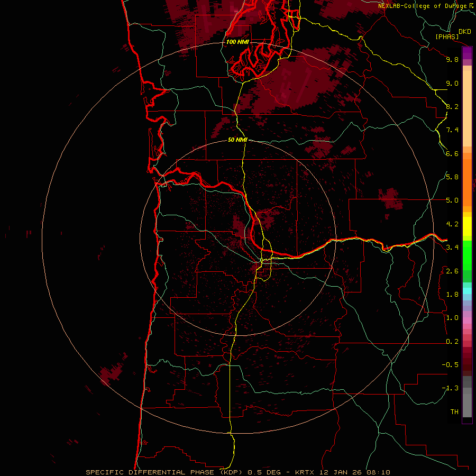Click the KRTX radar site identifier

click(x=305, y=472)
